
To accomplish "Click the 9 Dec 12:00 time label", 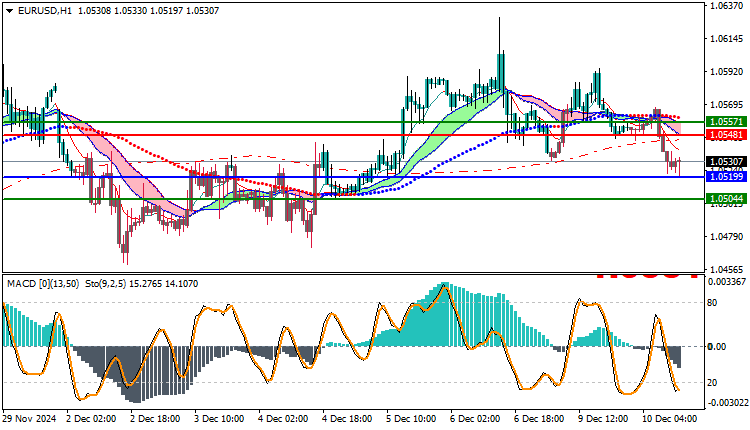I will pos(603,419).
